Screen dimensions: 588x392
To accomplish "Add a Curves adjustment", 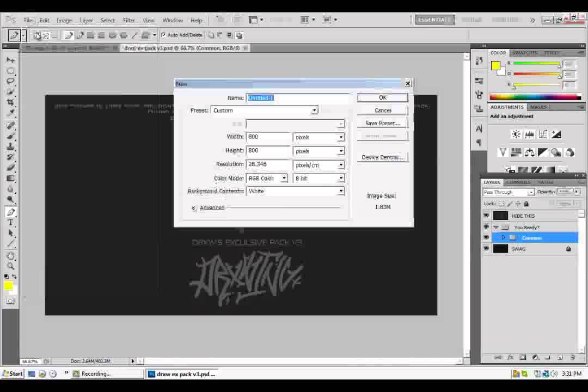I will [543, 134].
